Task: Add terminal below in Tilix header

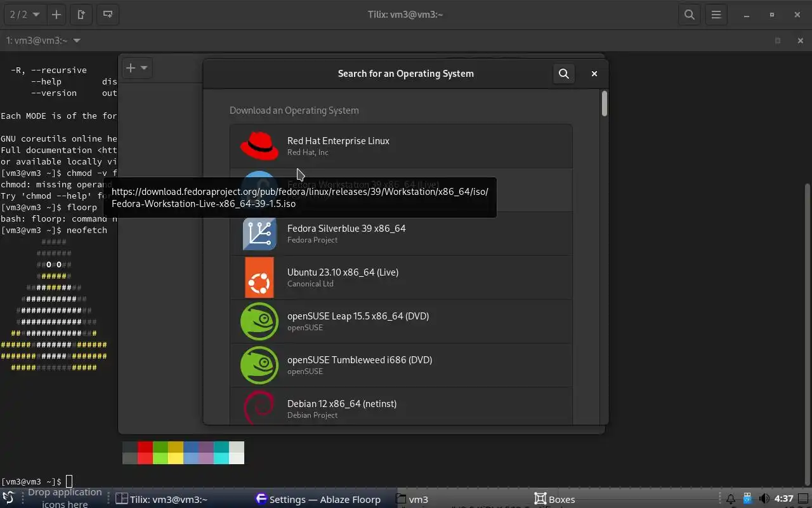Action: [x=108, y=14]
